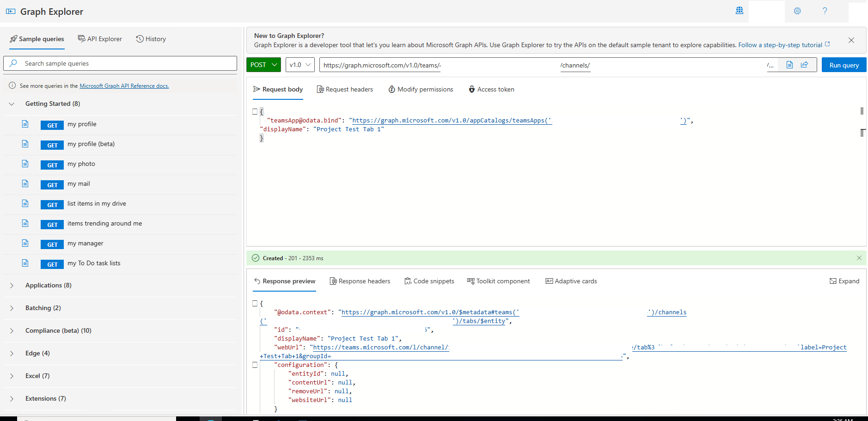Screen dimensions: 868x421
Task: Click the share query icon
Action: 804,65
